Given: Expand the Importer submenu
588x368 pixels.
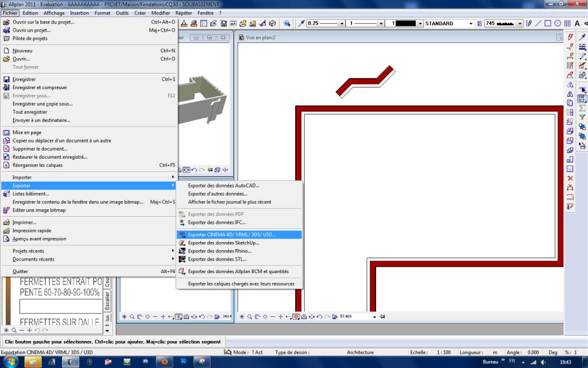Looking at the screenshot, I should click(x=88, y=177).
